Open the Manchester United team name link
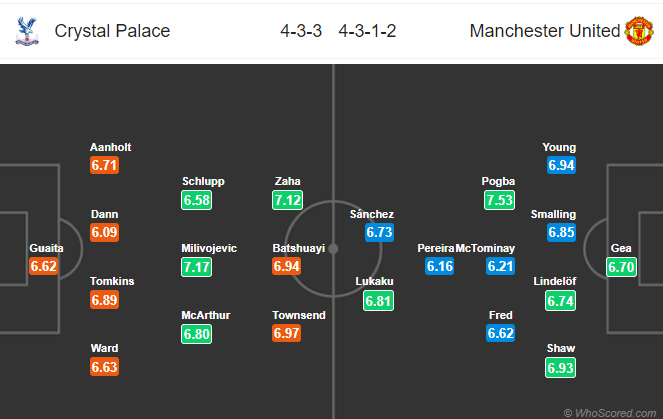Image resolution: width=663 pixels, height=419 pixels. coord(545,31)
